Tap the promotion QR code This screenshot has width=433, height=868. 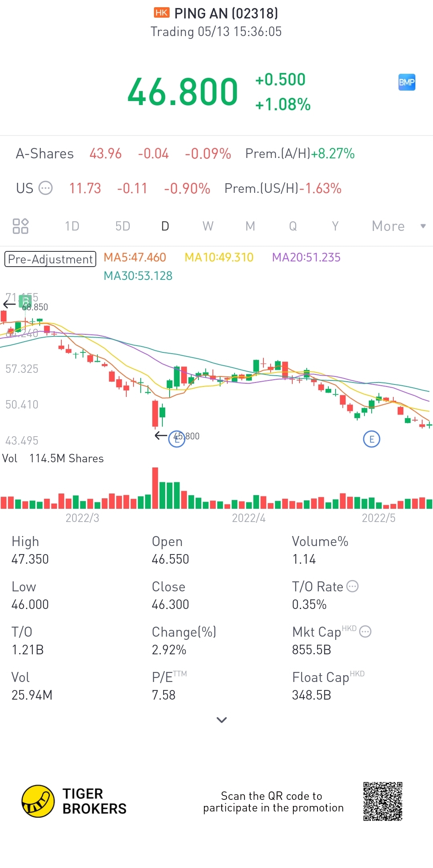(x=383, y=801)
